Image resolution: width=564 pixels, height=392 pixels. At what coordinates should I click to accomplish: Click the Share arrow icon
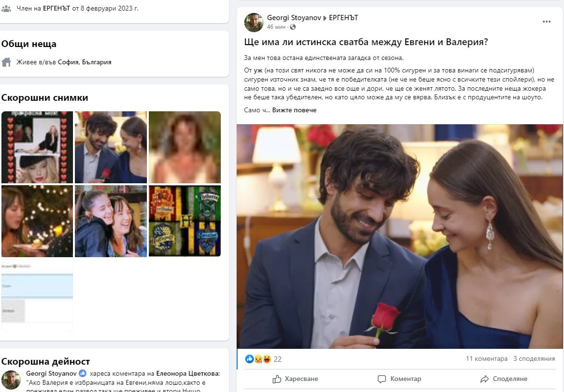[484, 379]
